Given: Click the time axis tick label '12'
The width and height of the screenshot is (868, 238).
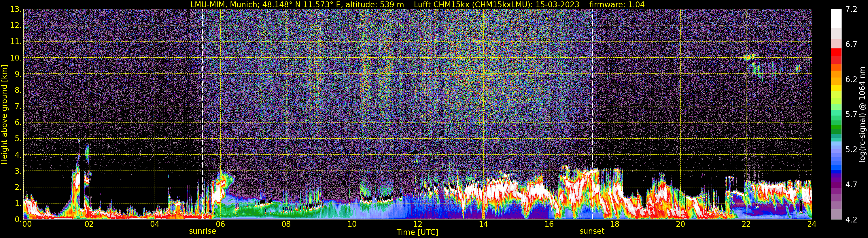Looking at the screenshot, I should pos(417,224).
